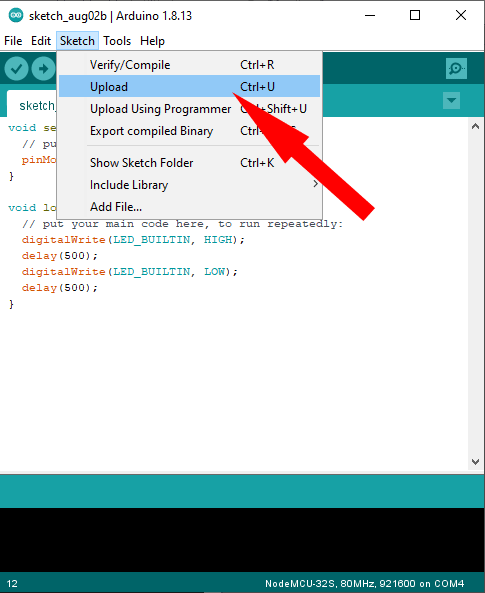Click line number 12 in status bar

(x=12, y=584)
